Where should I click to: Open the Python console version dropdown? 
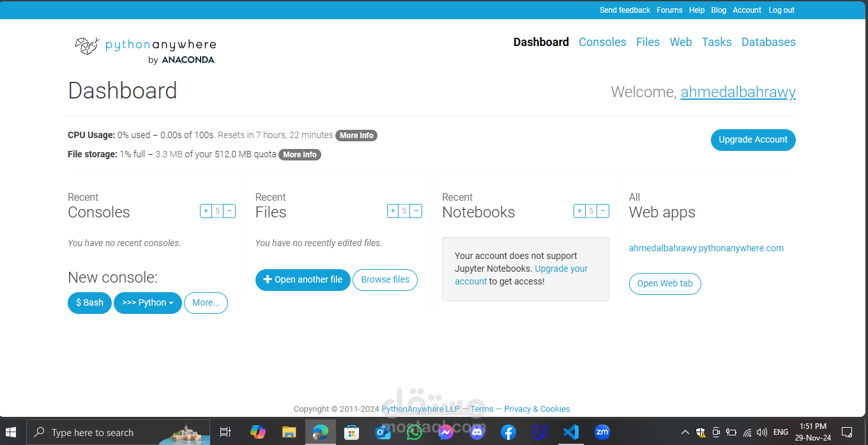[148, 303]
